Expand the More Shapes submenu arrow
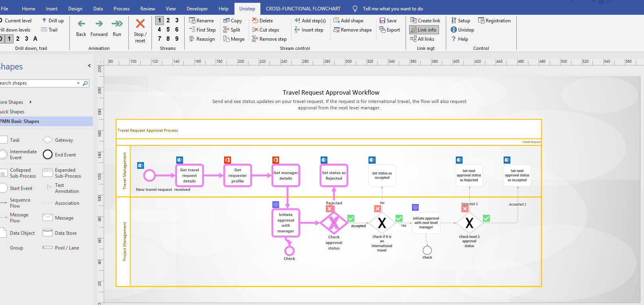The image size is (644, 305). pos(31,102)
